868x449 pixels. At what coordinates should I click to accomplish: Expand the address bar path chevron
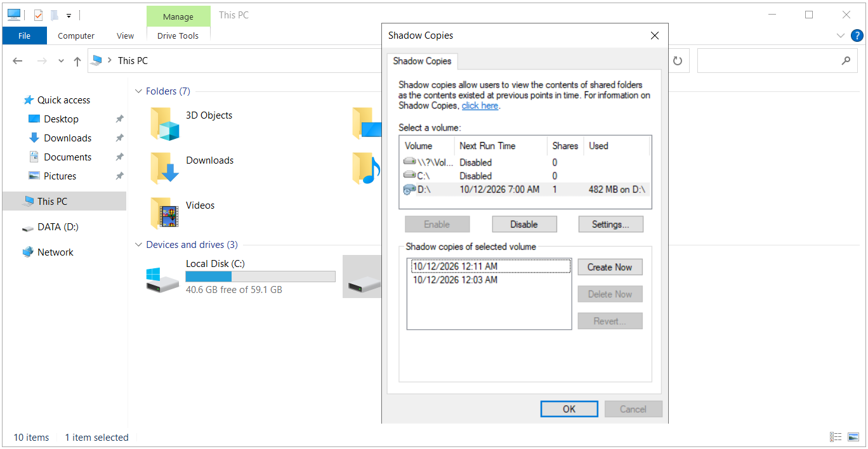click(110, 61)
